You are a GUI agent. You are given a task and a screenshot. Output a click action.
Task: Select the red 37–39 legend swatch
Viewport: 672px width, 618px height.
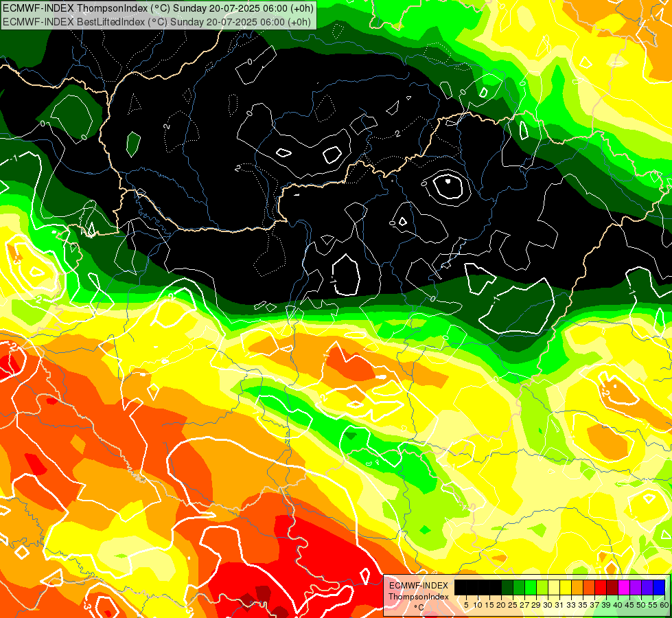point(601,588)
